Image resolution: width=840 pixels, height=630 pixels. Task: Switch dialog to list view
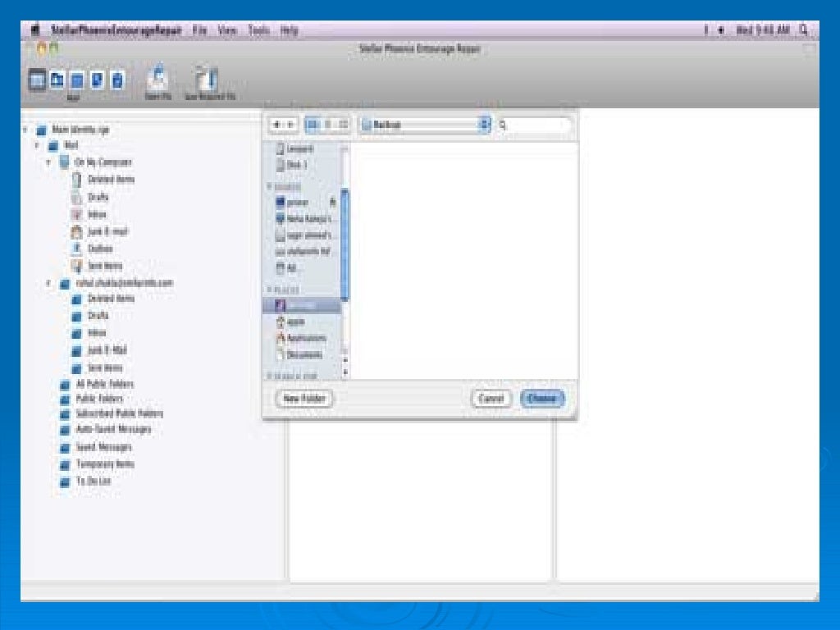(327, 125)
